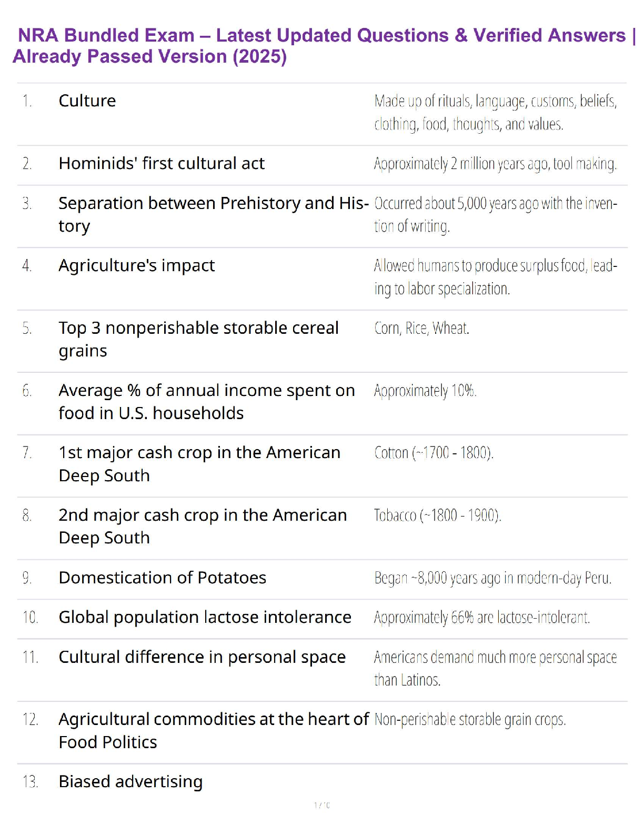Viewport: 644px width, 834px height.
Task: Click the "Corn, Rice, Wheat." answer
Action: pyautogui.click(x=421, y=329)
